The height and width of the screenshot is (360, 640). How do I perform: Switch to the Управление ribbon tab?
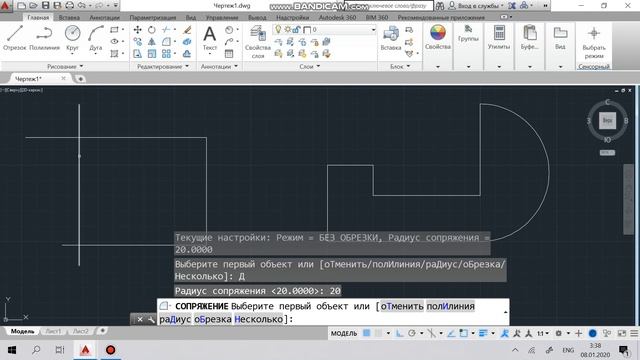222,18
